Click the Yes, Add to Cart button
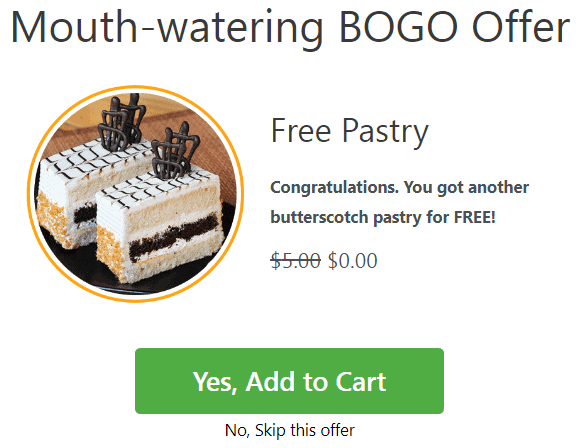The height and width of the screenshot is (448, 579). click(289, 381)
